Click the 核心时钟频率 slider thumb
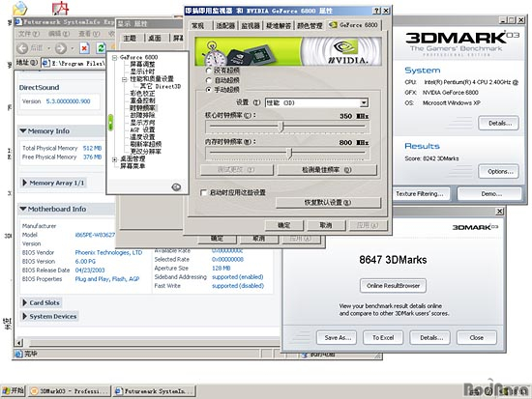The height and width of the screenshot is (399, 532). (x=281, y=128)
